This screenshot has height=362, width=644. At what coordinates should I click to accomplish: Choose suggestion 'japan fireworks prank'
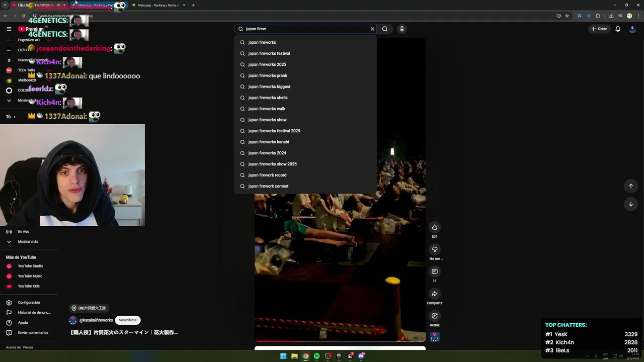click(x=305, y=75)
